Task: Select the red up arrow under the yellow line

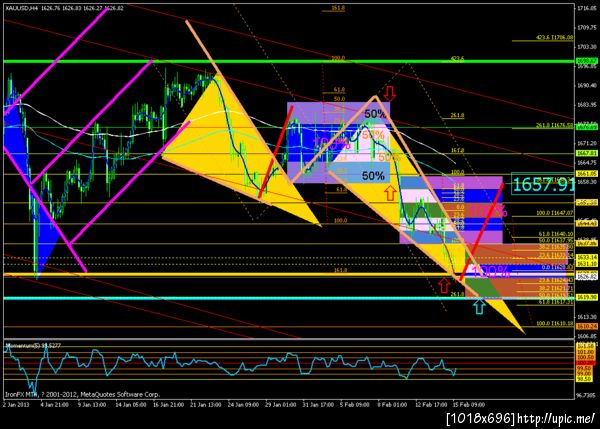Action: 444,285
